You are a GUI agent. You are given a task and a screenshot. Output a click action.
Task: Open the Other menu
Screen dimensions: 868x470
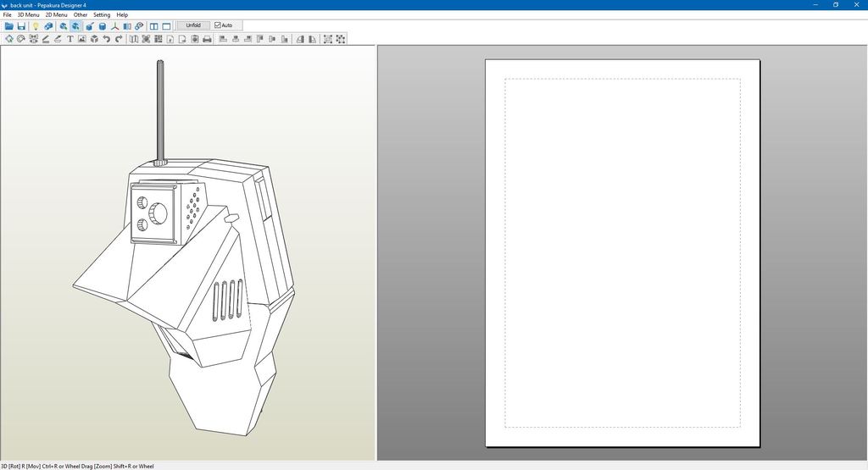pos(81,15)
